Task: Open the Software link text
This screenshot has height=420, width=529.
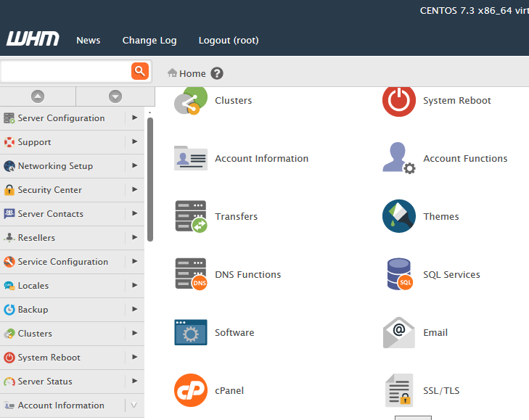Action: click(x=234, y=332)
